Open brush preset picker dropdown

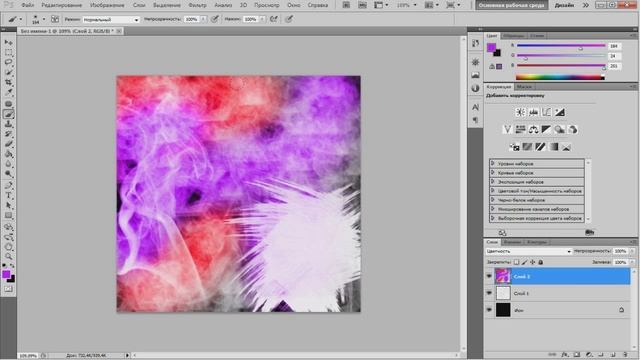click(x=44, y=19)
